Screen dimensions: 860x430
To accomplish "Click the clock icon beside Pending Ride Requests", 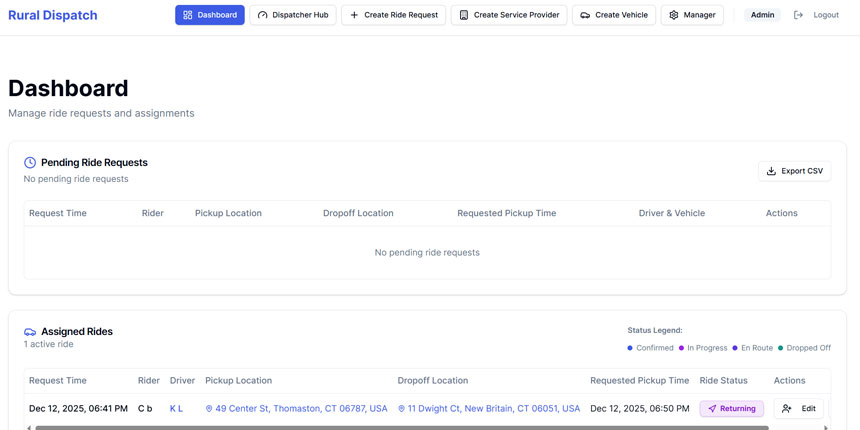I will tap(30, 162).
